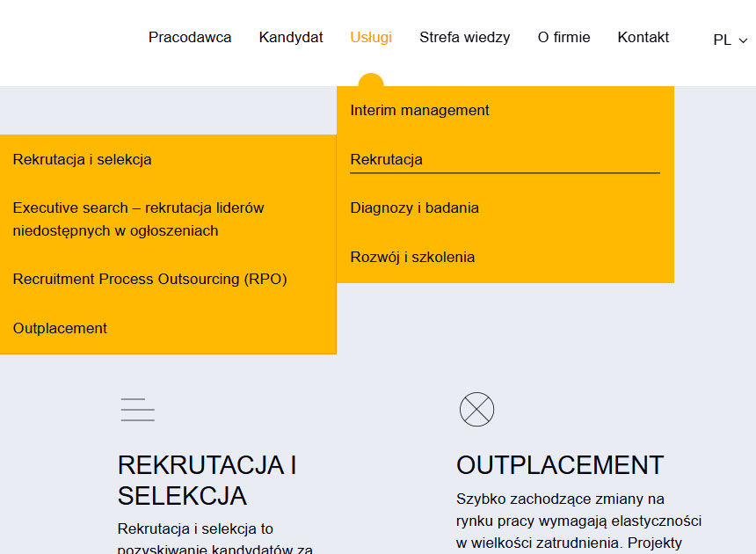This screenshot has height=554, width=756.
Task: Click the crossed-circle icon above Outplacement heading
Action: (x=476, y=410)
